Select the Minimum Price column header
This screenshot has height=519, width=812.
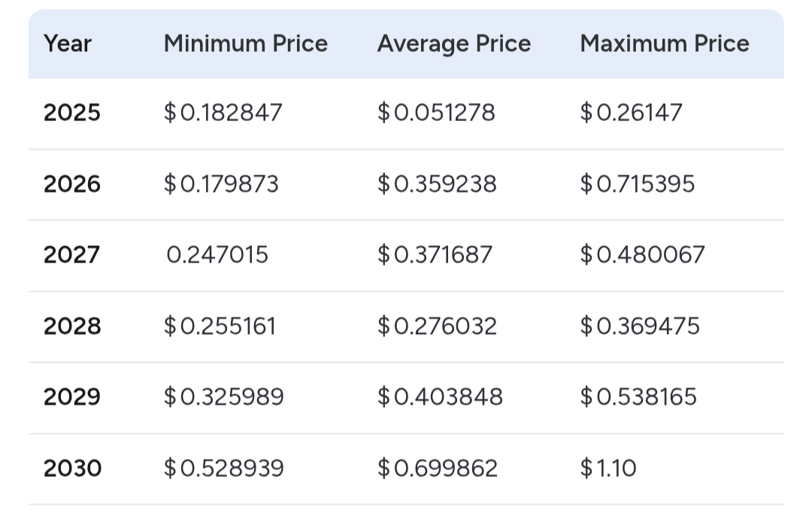click(246, 44)
